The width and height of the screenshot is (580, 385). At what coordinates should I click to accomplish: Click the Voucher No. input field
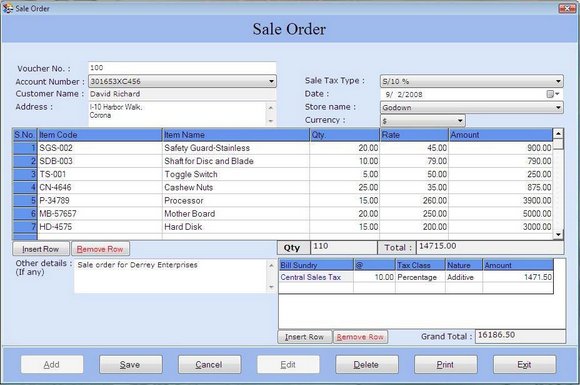point(182,68)
